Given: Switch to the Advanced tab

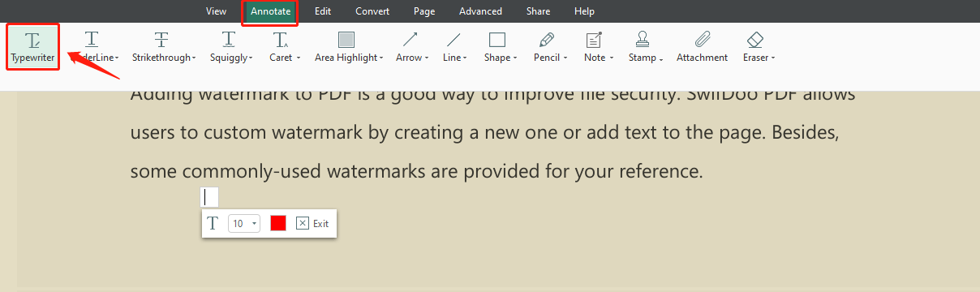Looking at the screenshot, I should 480,11.
